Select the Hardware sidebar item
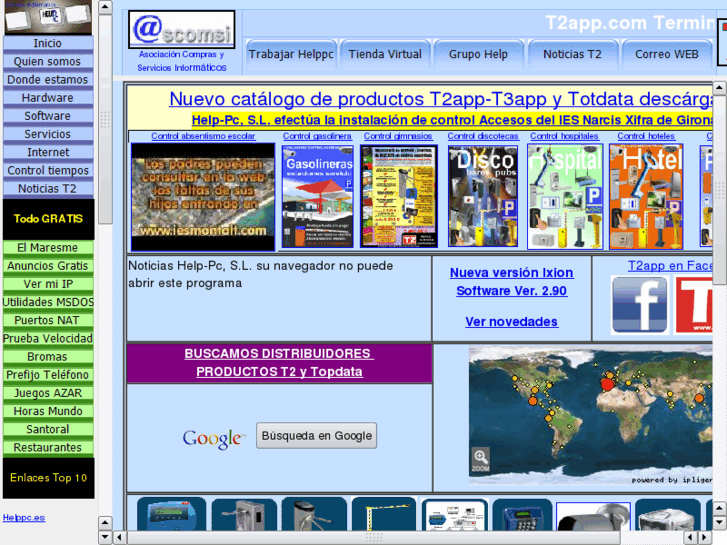727x545 pixels. click(x=48, y=97)
